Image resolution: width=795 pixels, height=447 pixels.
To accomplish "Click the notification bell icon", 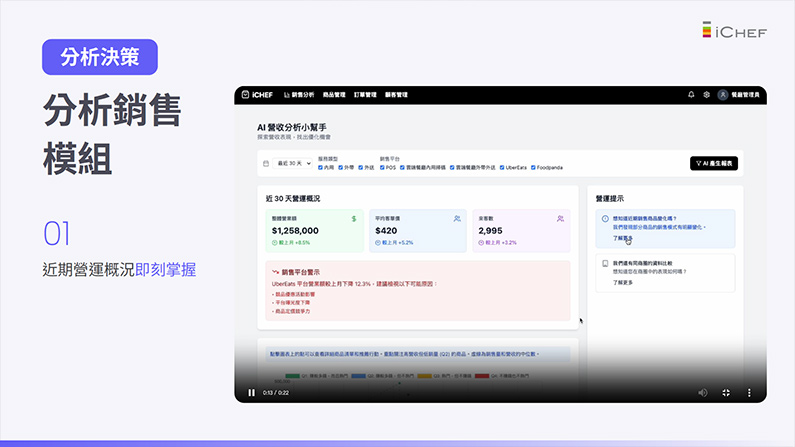I will tap(691, 95).
